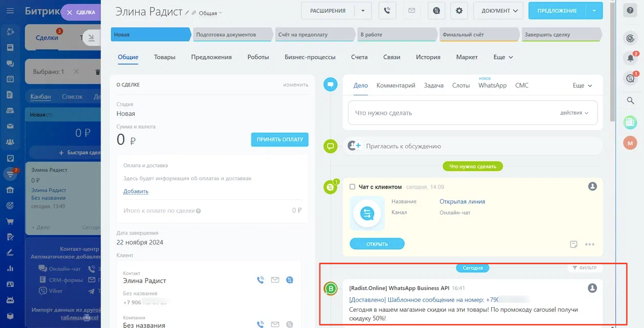
Task: Open the help question mark icon
Action: pyautogui.click(x=630, y=11)
